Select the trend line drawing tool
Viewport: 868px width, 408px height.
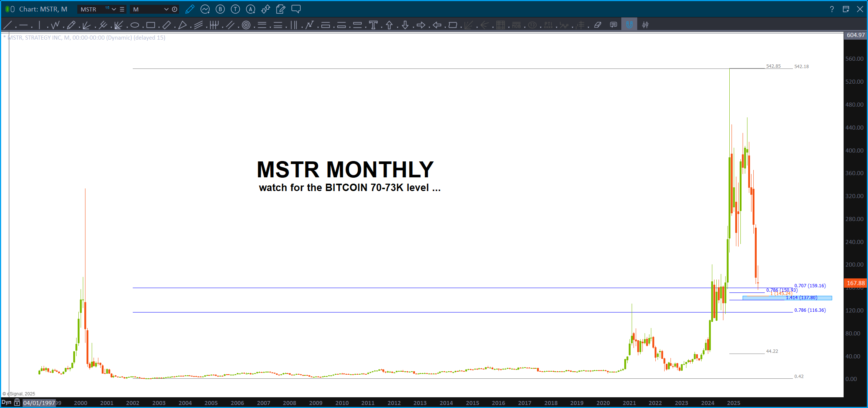pyautogui.click(x=7, y=25)
